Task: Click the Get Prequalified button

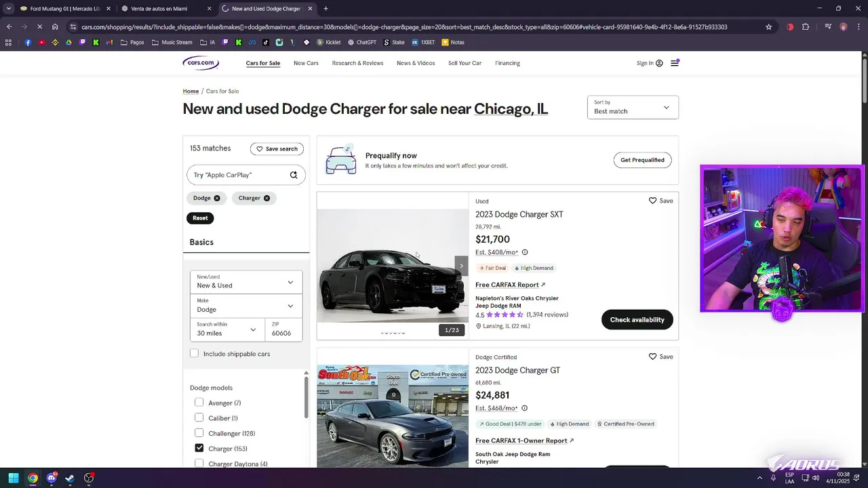Action: pos(642,160)
